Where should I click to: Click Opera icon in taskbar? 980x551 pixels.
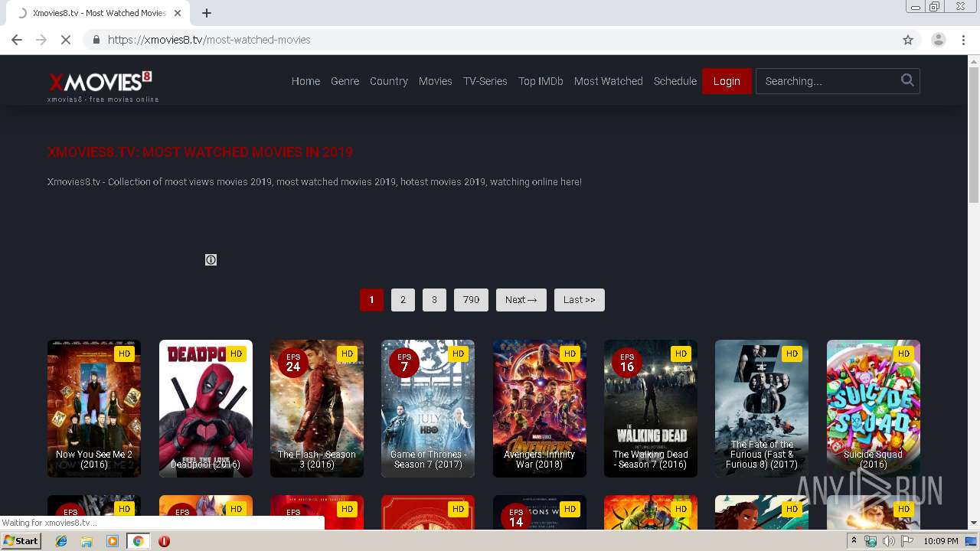(164, 541)
